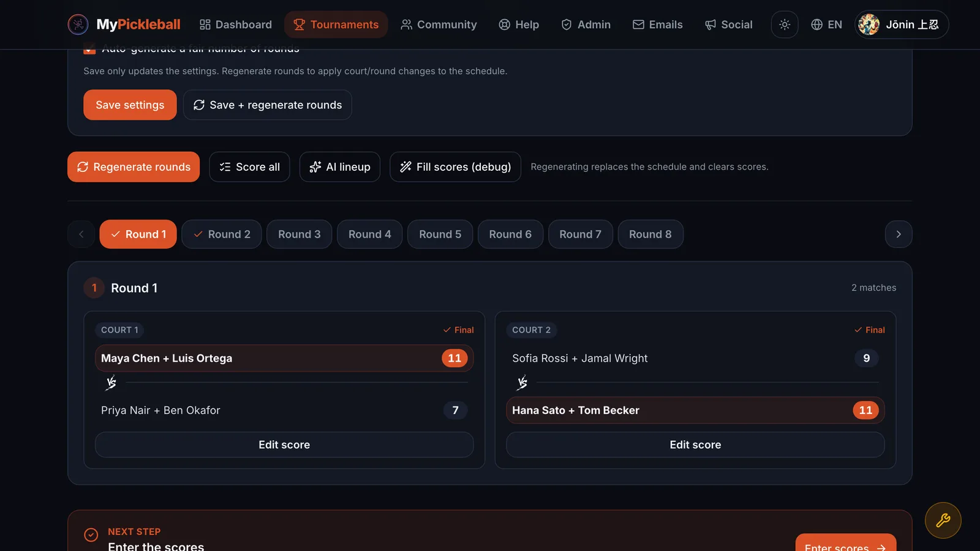
Task: Switch to the Round 7 tab
Action: pos(581,234)
